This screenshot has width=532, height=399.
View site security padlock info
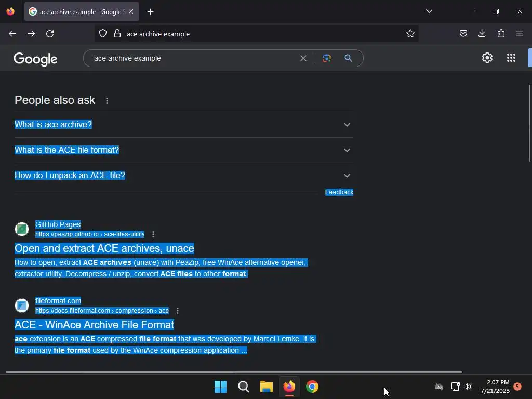117,34
